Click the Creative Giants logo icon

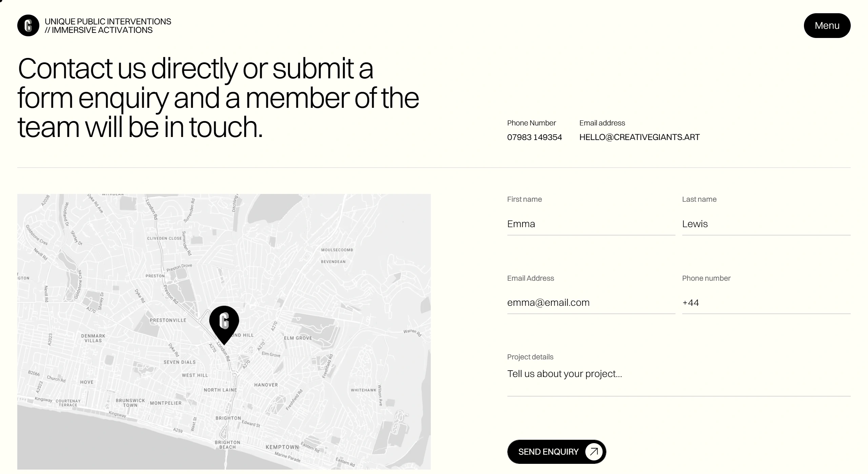[x=28, y=25]
